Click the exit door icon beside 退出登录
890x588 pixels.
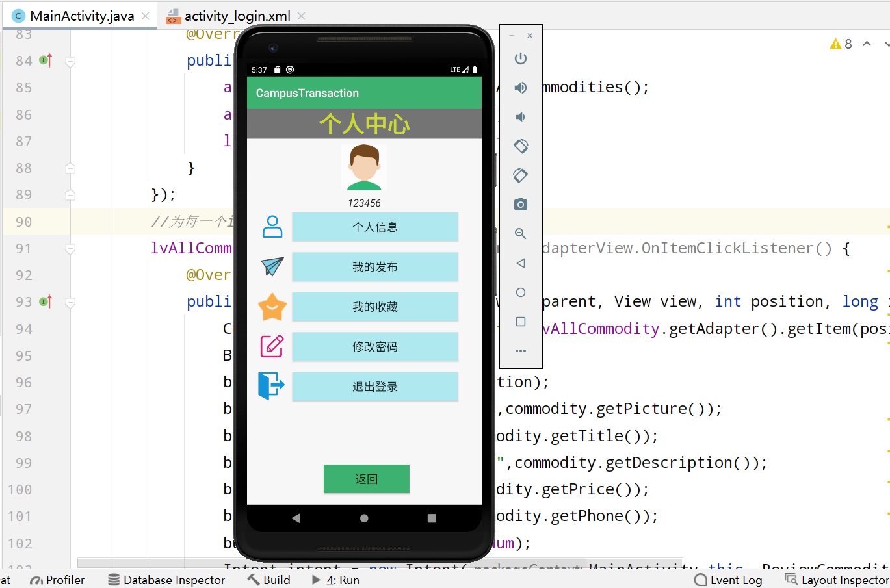272,386
